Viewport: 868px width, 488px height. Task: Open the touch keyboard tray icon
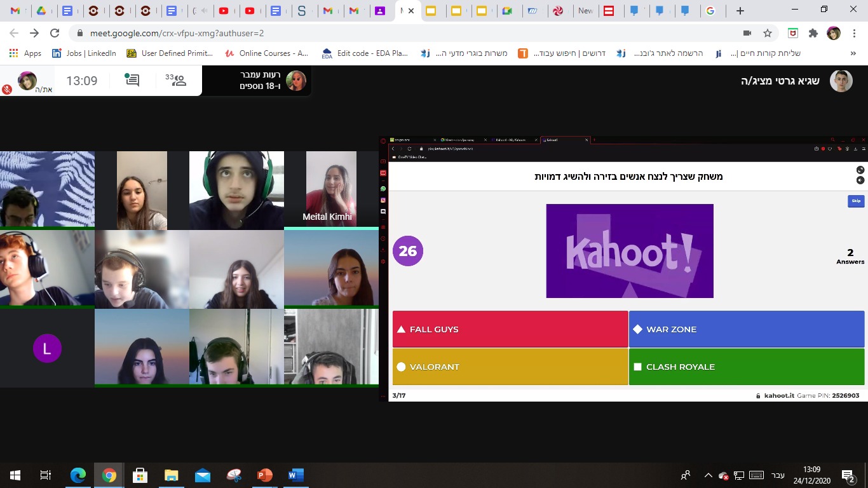pyautogui.click(x=756, y=475)
